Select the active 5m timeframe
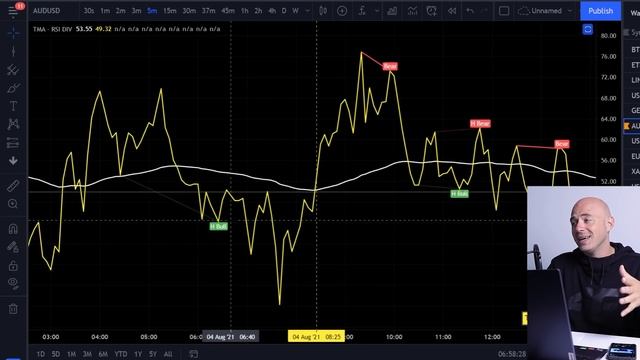 coord(152,11)
